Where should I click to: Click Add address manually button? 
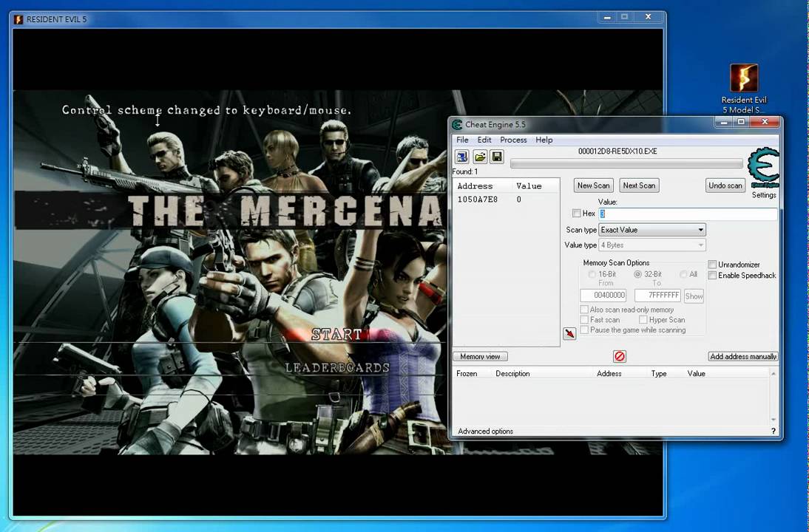tap(742, 356)
